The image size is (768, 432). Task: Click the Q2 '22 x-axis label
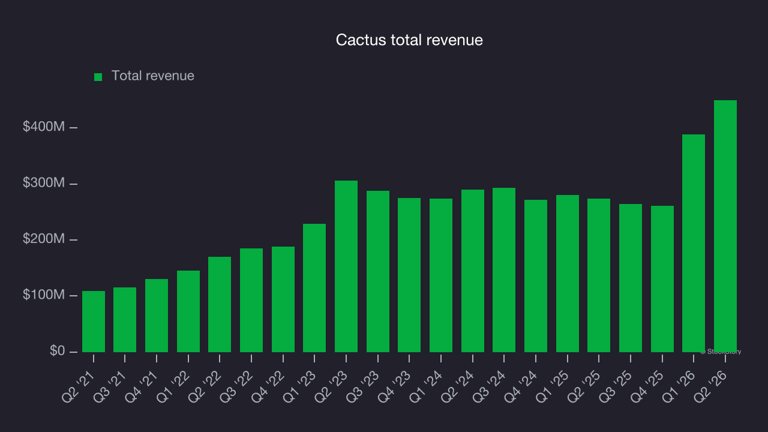coord(205,387)
